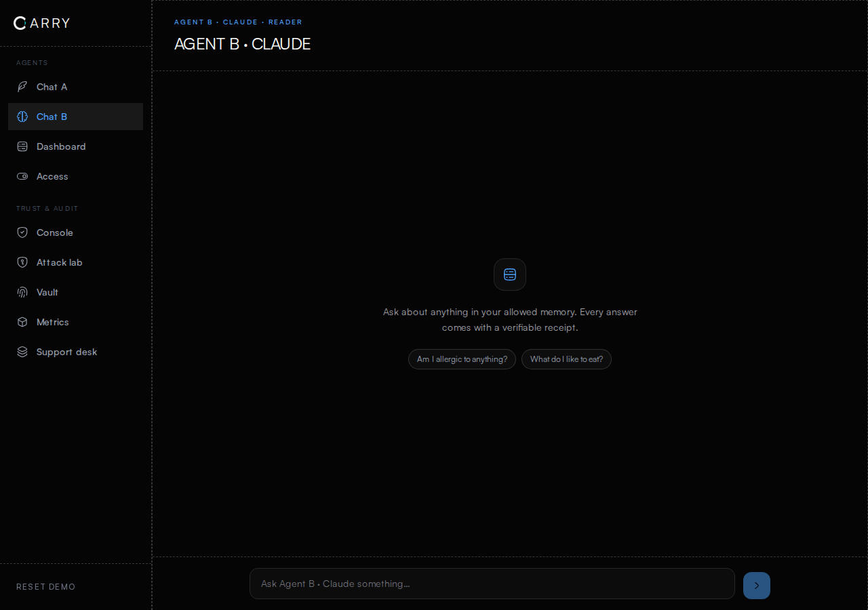Click the Dashboard panel icon
Screen dimensions: 868x610
[22, 146]
